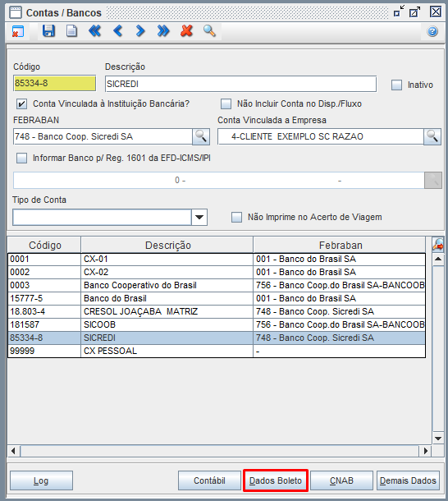Click the new blank record icon

pyautogui.click(x=71, y=31)
